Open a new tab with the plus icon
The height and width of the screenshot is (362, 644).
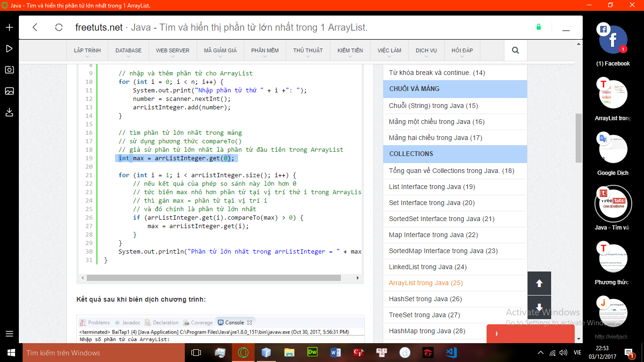click(x=9, y=27)
